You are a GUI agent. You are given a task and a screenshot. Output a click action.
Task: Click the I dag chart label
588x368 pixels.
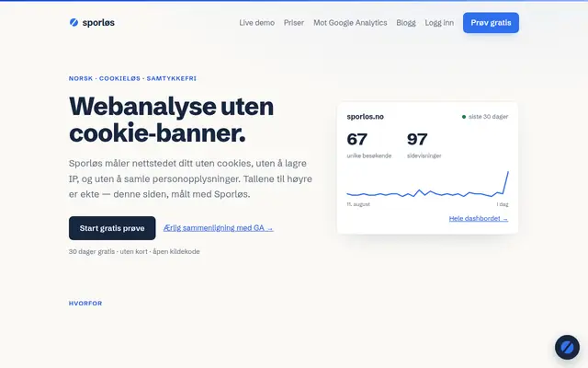(503, 204)
